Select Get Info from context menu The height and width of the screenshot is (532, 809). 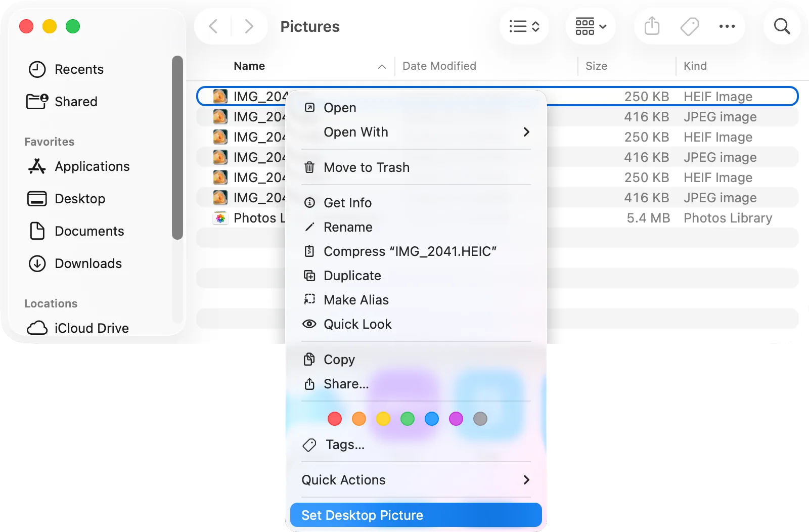point(416,203)
